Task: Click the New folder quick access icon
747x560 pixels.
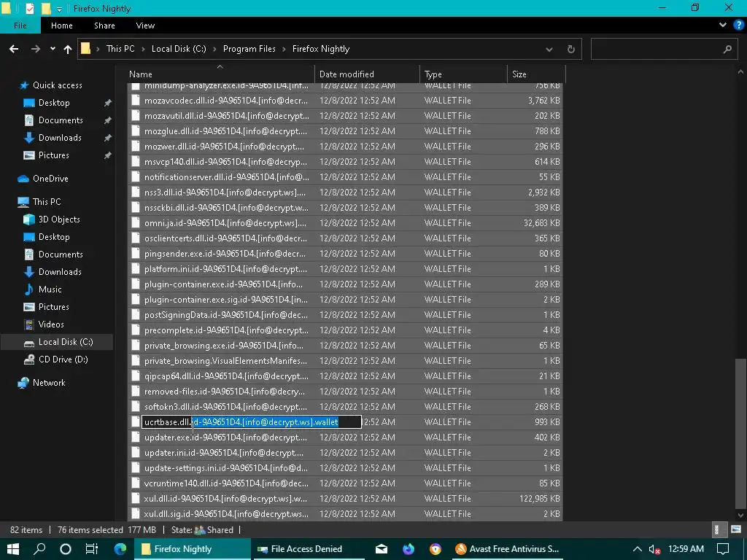Action: tap(46, 9)
